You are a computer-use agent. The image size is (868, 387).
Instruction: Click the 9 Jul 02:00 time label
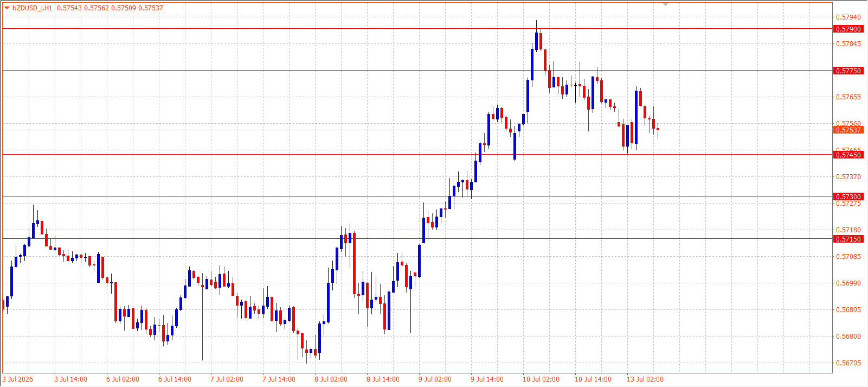click(435, 379)
